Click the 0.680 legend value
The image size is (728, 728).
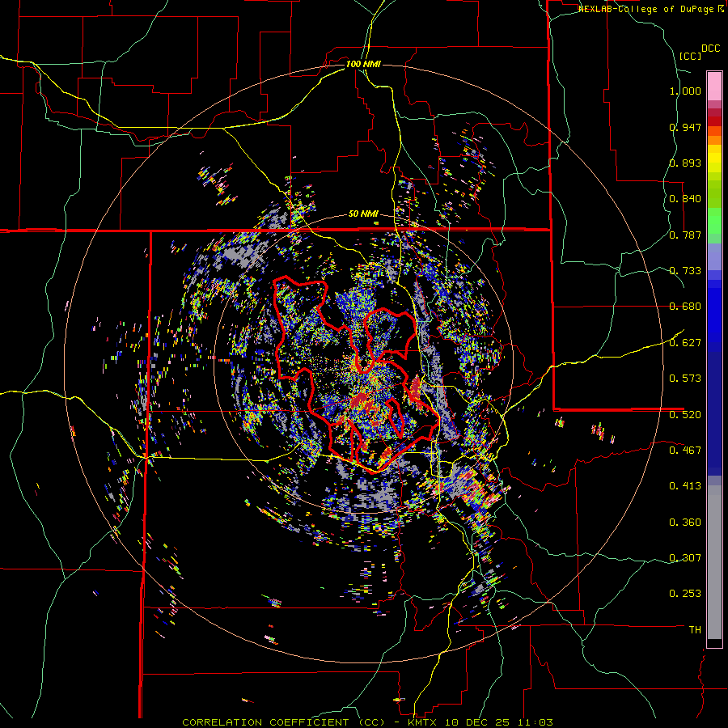coord(685,307)
